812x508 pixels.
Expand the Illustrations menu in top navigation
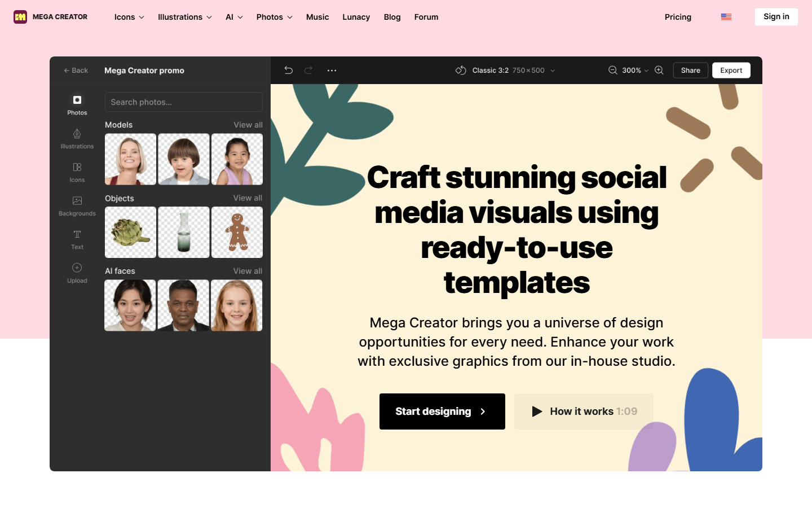185,17
